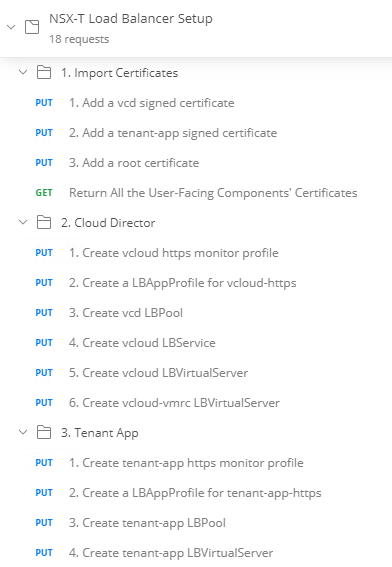392x567 pixels.
Task: Collapse the Tenant App folder chevron
Action: pyautogui.click(x=23, y=432)
